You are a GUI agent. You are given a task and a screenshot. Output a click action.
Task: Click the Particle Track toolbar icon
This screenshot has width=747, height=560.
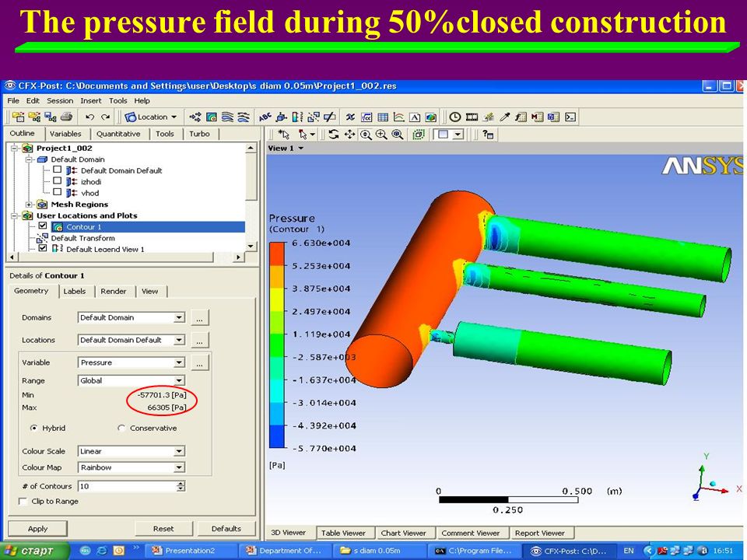pyautogui.click(x=244, y=117)
